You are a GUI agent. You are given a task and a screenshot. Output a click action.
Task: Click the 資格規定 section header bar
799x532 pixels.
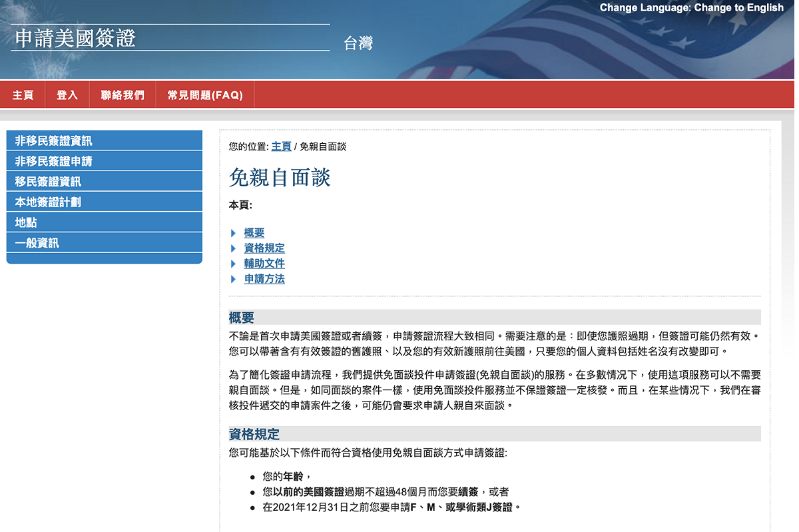pos(495,434)
